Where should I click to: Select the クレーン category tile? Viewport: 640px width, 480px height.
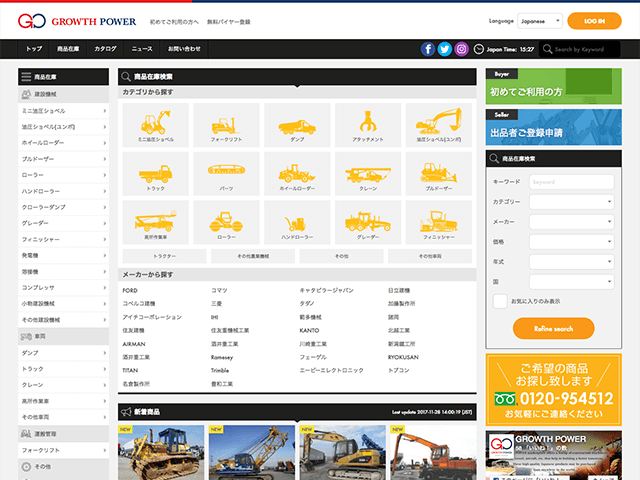tap(368, 174)
